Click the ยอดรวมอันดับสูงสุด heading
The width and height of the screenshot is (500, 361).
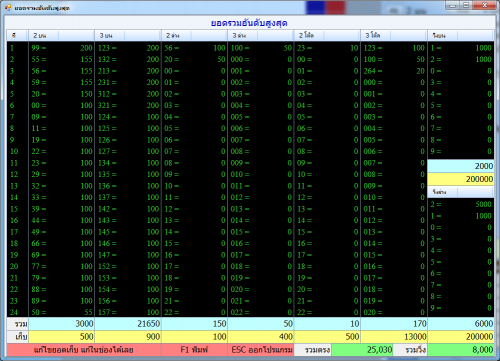tap(249, 23)
